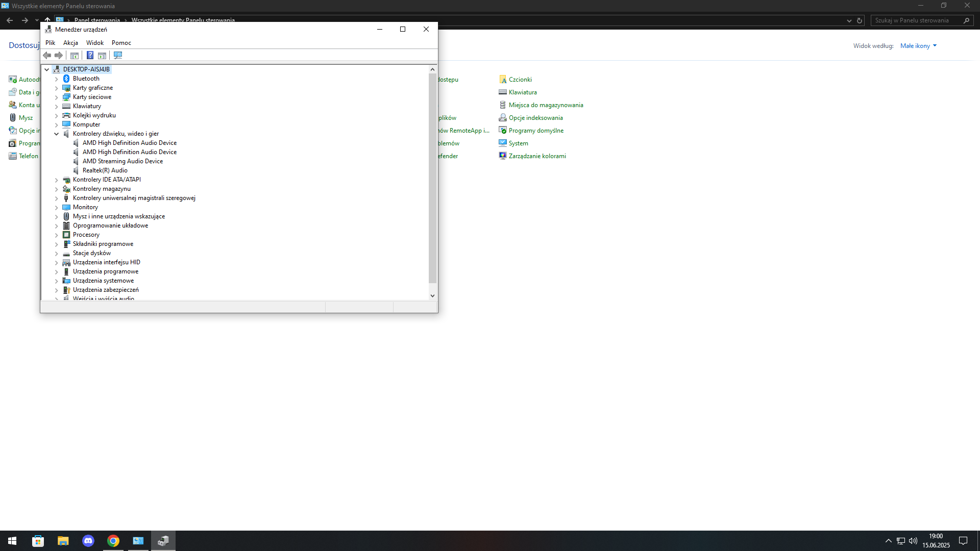980x551 pixels.
Task: Click the device tree scrollbar down arrow
Action: pyautogui.click(x=432, y=295)
